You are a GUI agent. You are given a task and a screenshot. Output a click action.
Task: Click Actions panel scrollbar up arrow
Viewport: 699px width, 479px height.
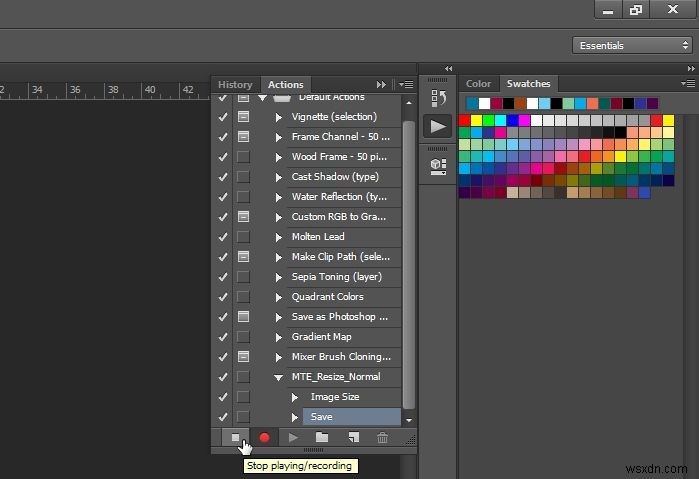(409, 103)
